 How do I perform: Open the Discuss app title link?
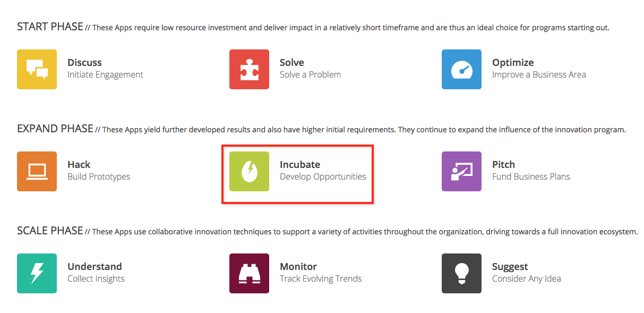coord(84,62)
